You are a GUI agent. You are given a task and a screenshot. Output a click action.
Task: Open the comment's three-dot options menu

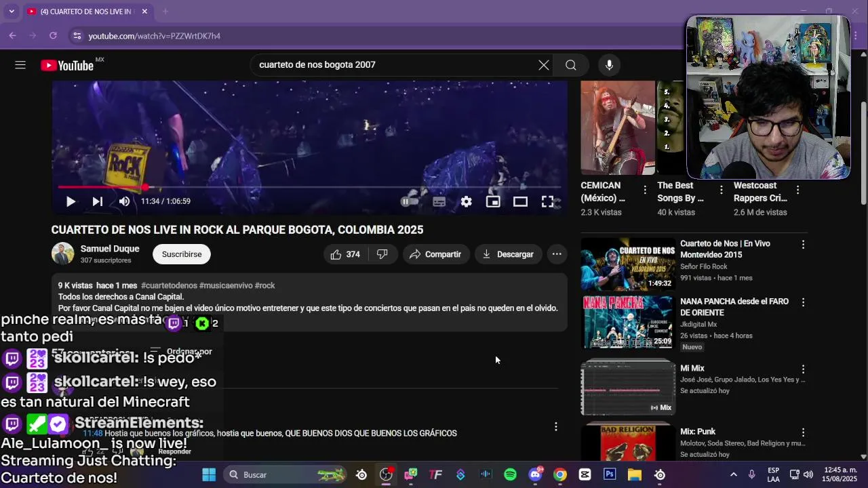(556, 427)
